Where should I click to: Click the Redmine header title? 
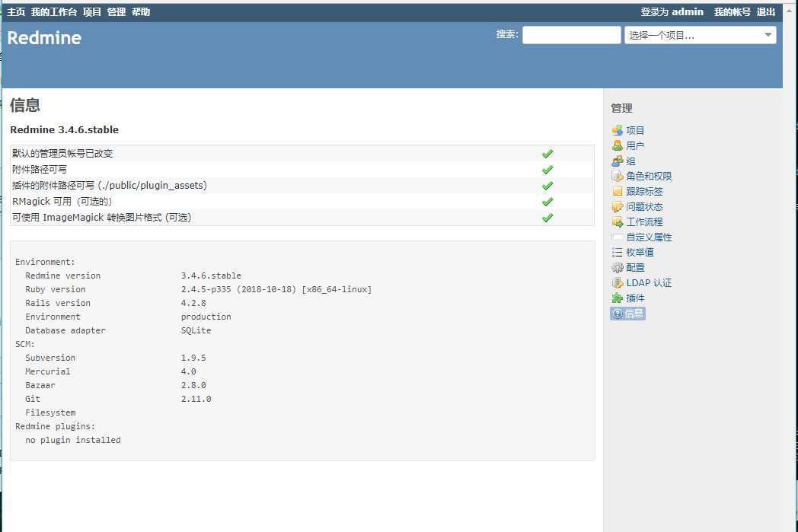coord(44,37)
